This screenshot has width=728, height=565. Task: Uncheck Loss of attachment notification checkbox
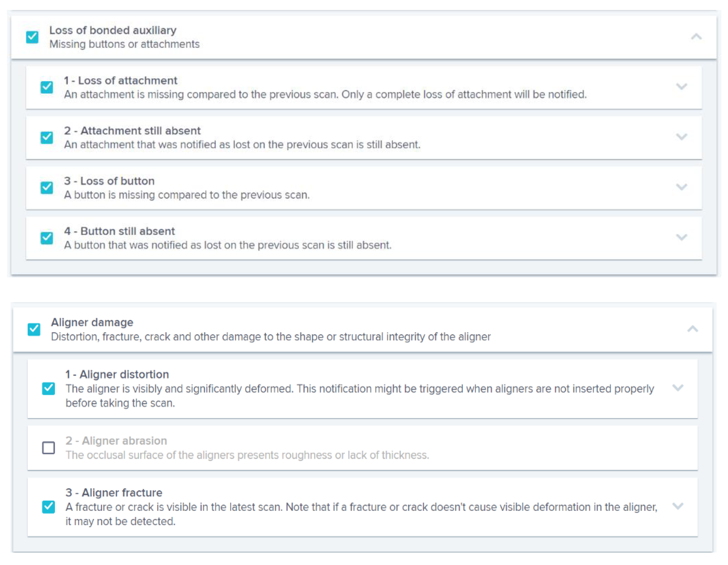[47, 87]
